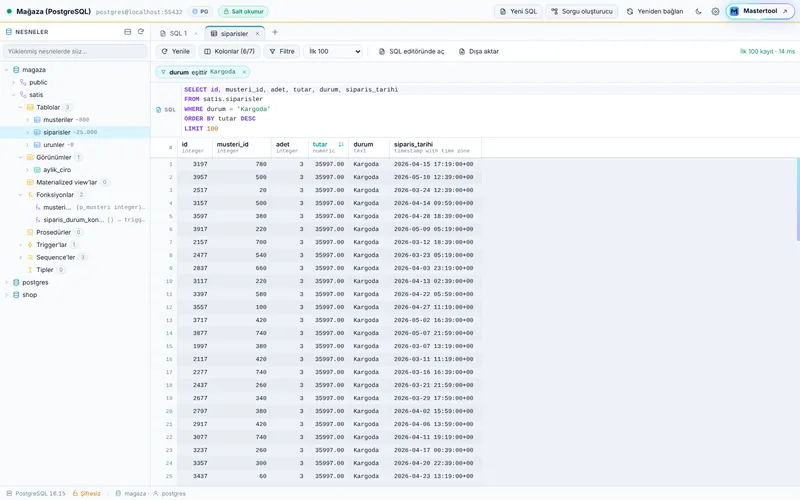The height and width of the screenshot is (500, 800).
Task: Click PostgreSQL 16.15 in status bar
Action: click(x=36, y=493)
